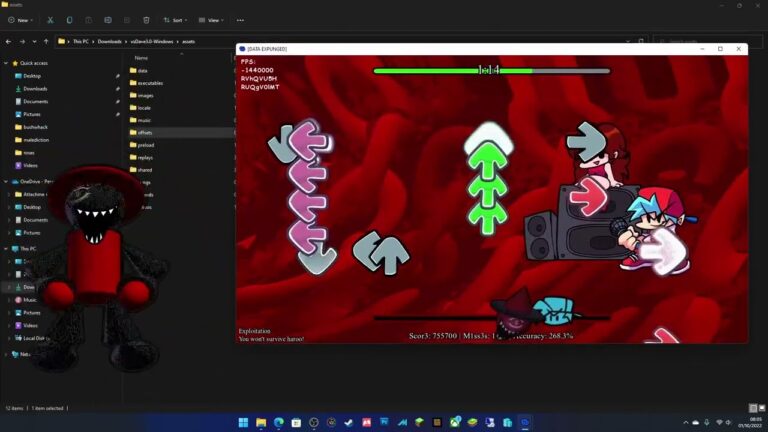Click the Copy icon in Explorer toolbar
768x432 pixels.
pos(69,20)
